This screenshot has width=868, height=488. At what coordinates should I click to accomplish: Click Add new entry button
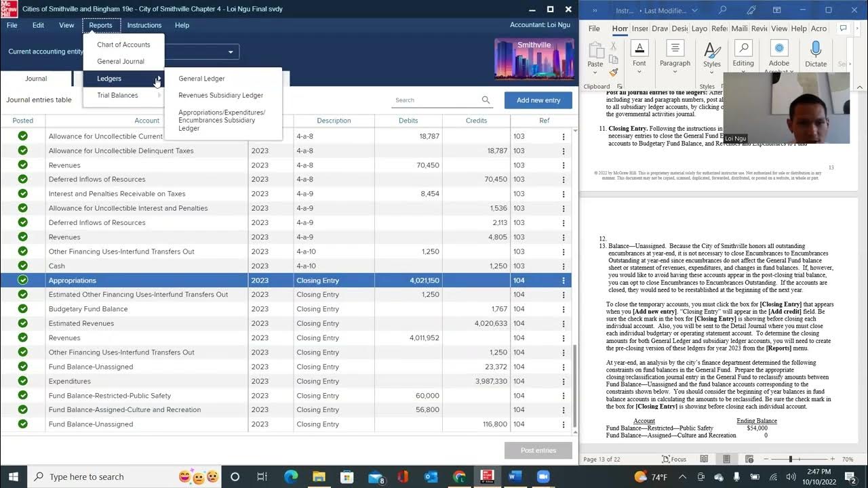coord(538,100)
